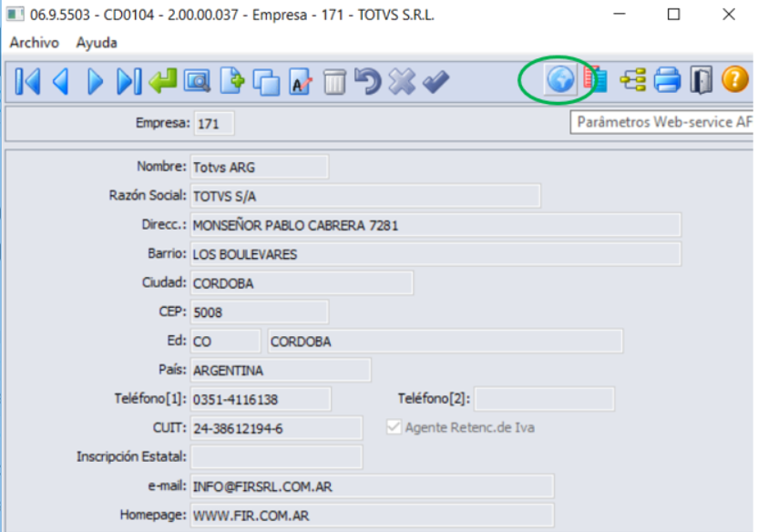Click the application icon in the title bar
Viewport: 758px width, 532px height.
[x=15, y=14]
